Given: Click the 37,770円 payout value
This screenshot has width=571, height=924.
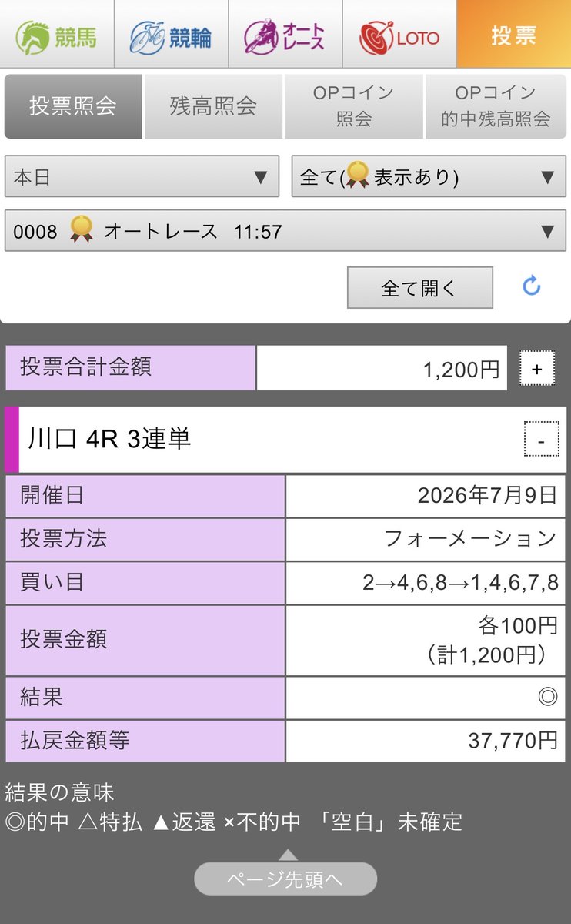Looking at the screenshot, I should click(513, 741).
